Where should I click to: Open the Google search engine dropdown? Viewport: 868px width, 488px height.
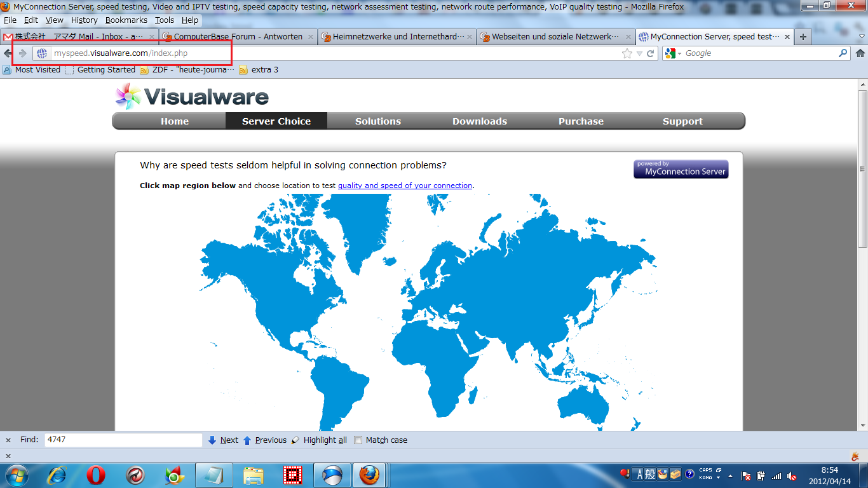672,53
